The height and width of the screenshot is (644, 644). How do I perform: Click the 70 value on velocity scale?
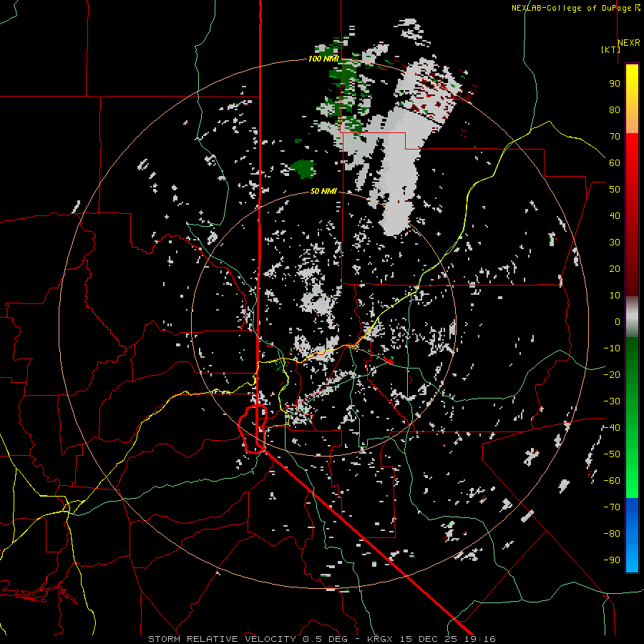click(x=615, y=137)
